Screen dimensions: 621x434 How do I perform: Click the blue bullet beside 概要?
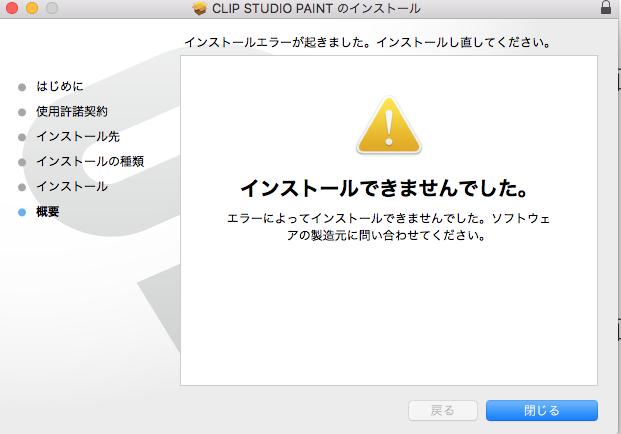[x=22, y=213]
